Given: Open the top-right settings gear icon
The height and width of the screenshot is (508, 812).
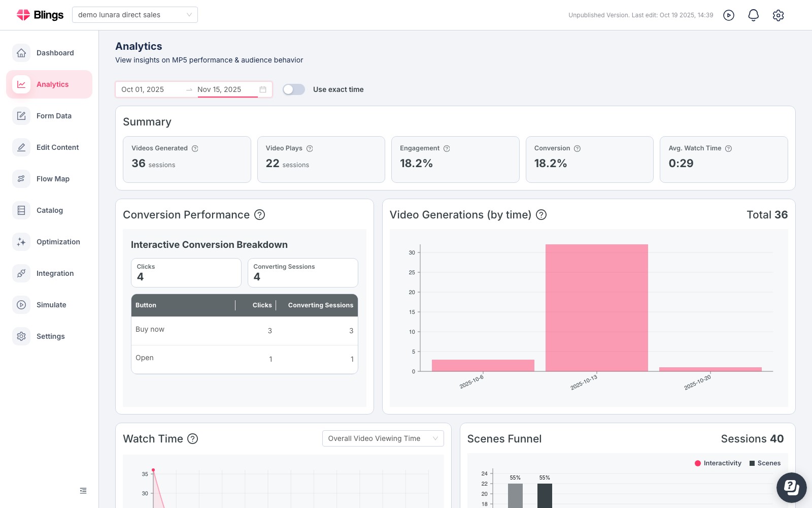Looking at the screenshot, I should (x=779, y=15).
